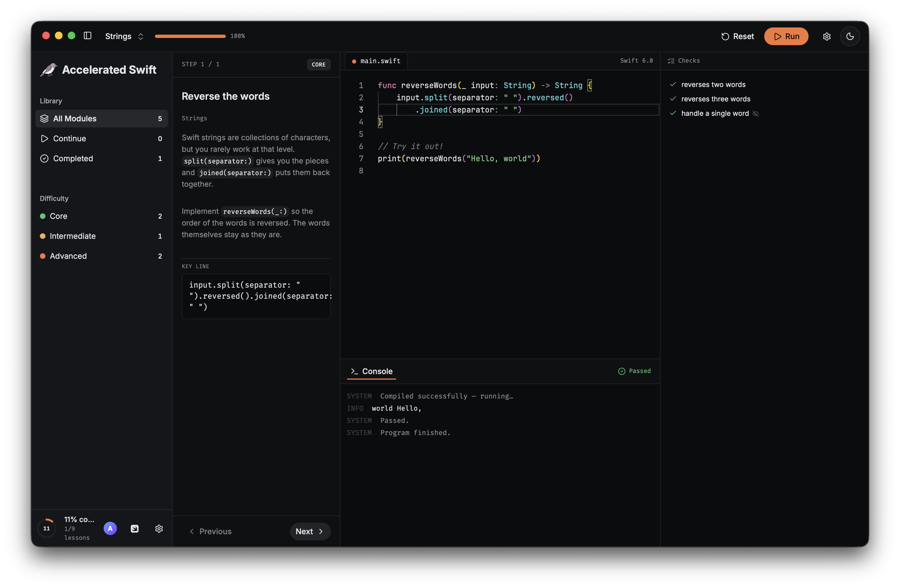Click the 'Program finished.' console line
This screenshot has width=900, height=588.
[x=415, y=433]
